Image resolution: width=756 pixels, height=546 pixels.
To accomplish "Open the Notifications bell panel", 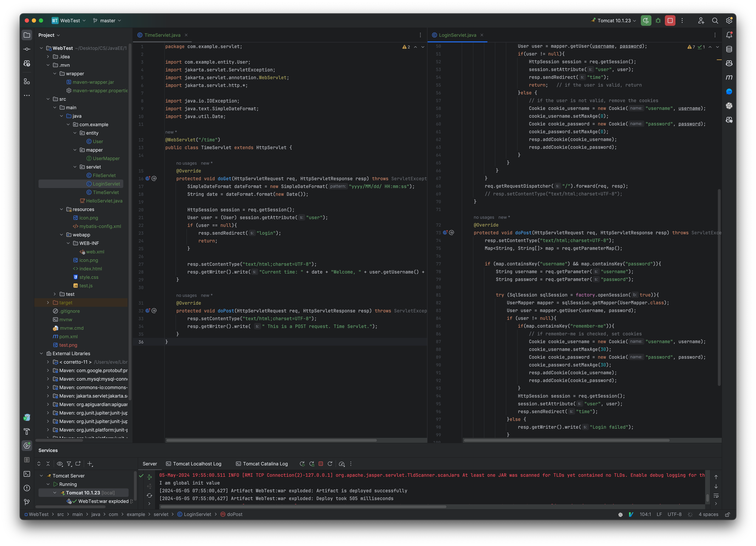I will (x=729, y=34).
